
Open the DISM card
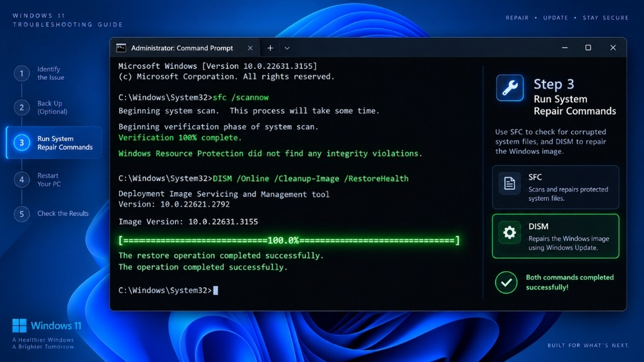pyautogui.click(x=555, y=236)
